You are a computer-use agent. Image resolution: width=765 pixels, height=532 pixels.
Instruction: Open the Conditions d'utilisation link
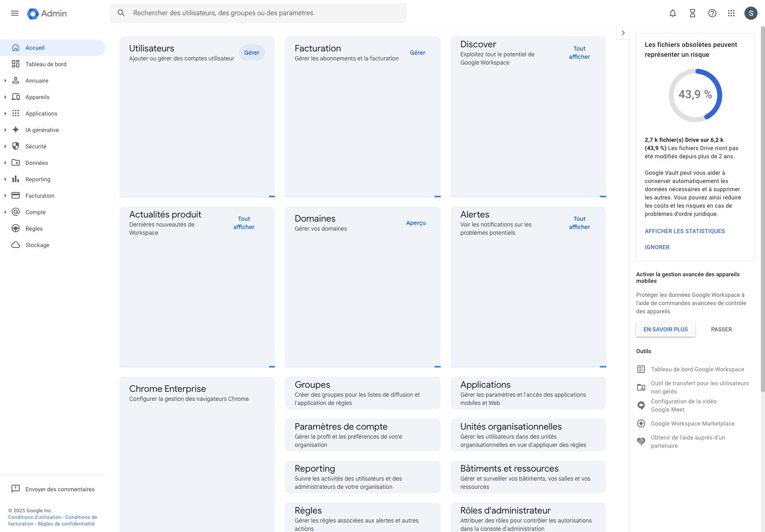[x=35, y=517]
